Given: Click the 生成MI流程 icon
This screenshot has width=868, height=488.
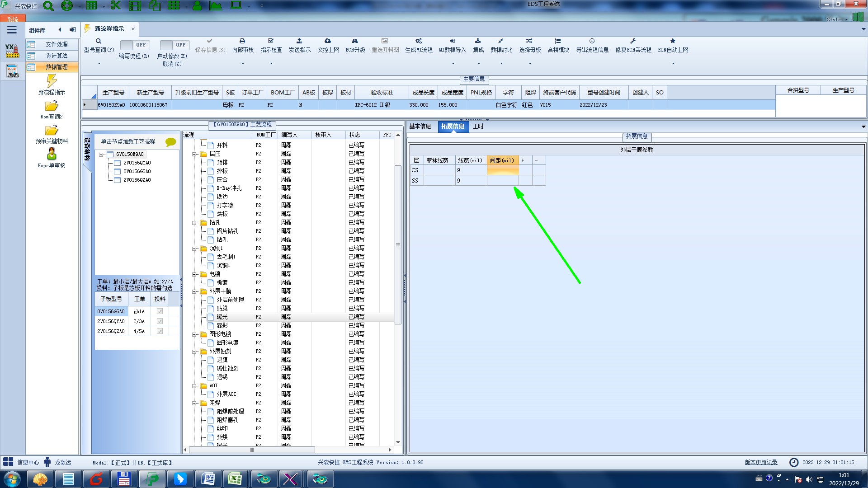Looking at the screenshot, I should [418, 41].
